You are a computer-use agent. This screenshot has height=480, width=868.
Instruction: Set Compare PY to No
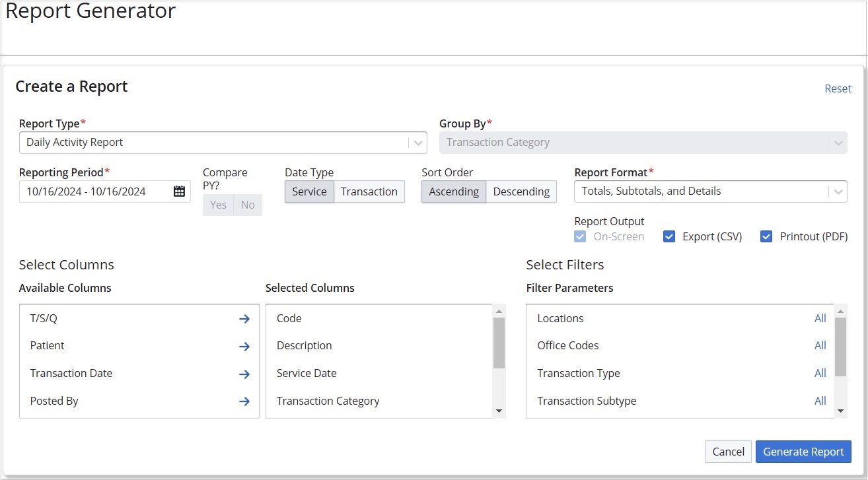[x=248, y=205]
